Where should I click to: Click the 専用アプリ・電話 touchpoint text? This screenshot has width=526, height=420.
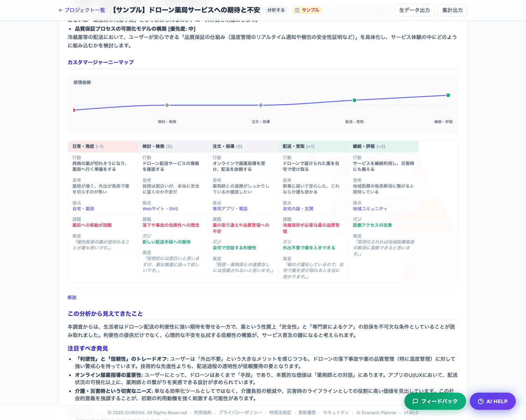pos(230,209)
